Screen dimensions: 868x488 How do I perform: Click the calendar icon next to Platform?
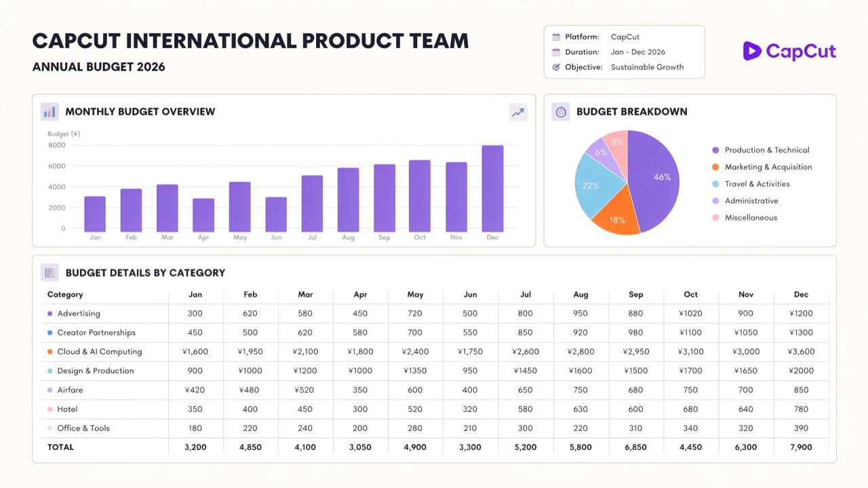(557, 37)
